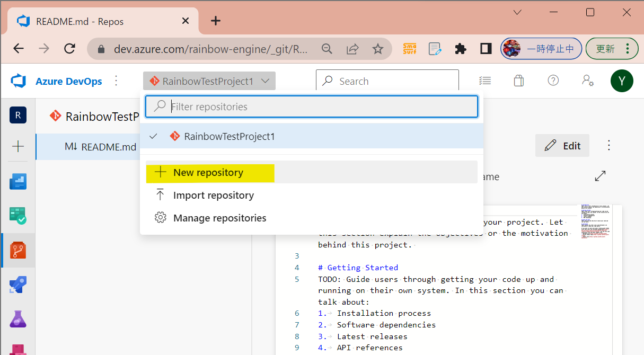Bookmark this page with the star icon
Screen dimensions: 644x355
377,49
